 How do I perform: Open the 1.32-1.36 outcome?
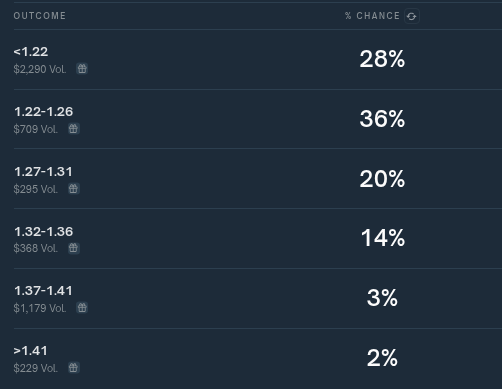[x=43, y=231]
